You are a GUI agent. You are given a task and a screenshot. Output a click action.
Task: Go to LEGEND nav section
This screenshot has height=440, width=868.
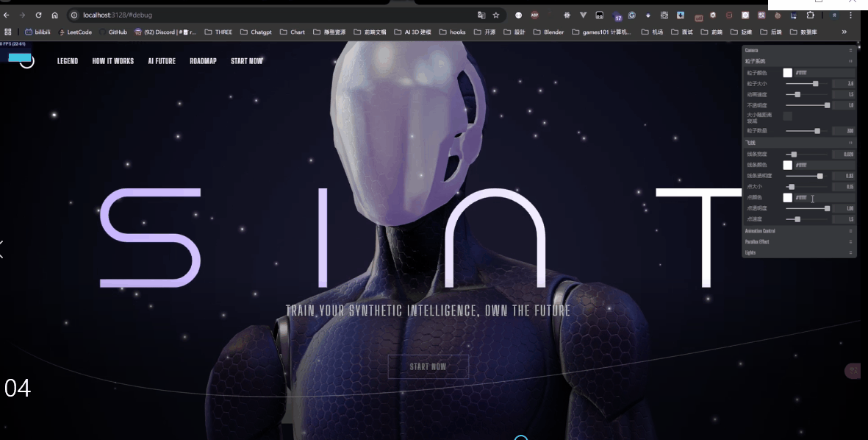coord(68,61)
